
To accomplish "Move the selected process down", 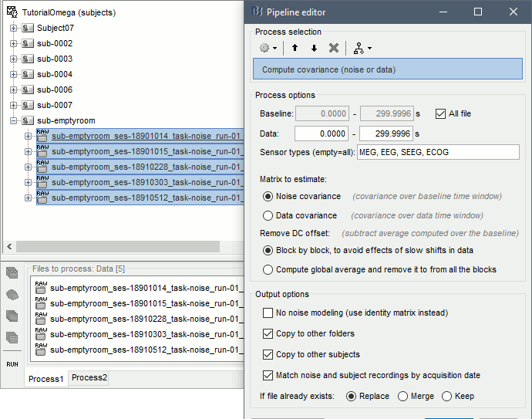I will click(314, 48).
